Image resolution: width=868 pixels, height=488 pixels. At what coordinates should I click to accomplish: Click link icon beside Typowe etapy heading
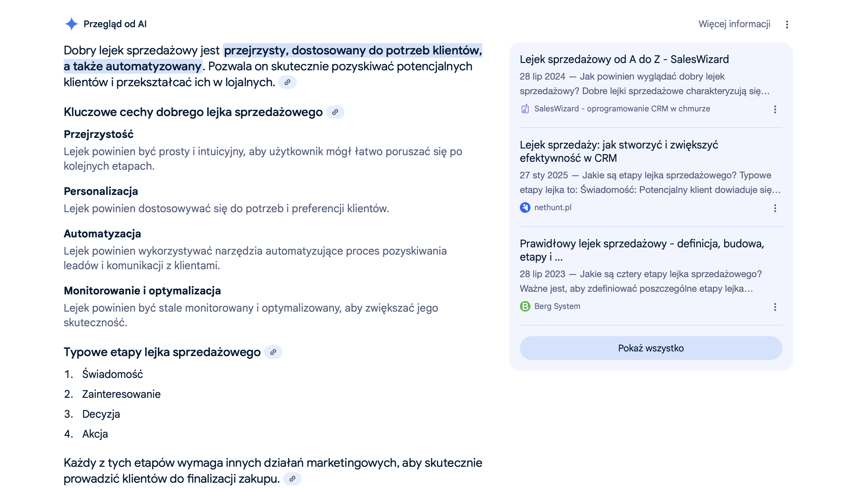tap(273, 352)
